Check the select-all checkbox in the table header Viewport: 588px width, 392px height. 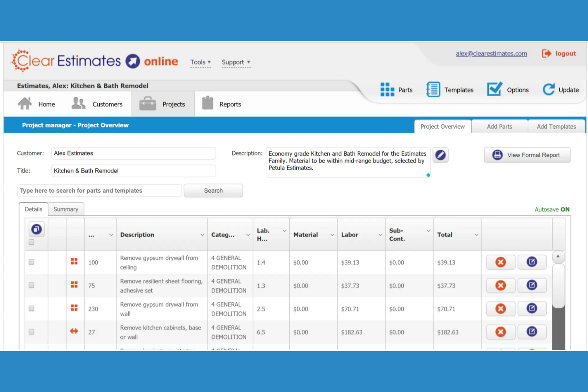tap(31, 242)
